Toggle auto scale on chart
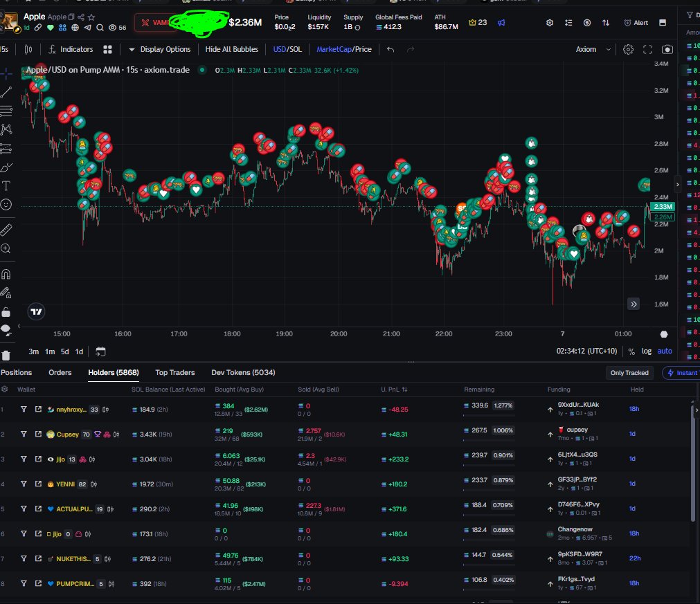The width and height of the screenshot is (700, 604). pyautogui.click(x=665, y=351)
